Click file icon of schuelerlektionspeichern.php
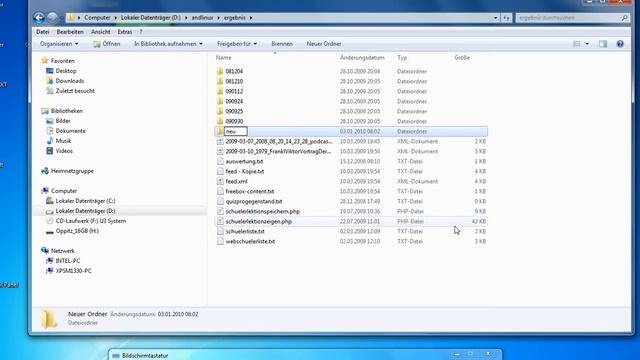The width and height of the screenshot is (640, 360). [220, 211]
